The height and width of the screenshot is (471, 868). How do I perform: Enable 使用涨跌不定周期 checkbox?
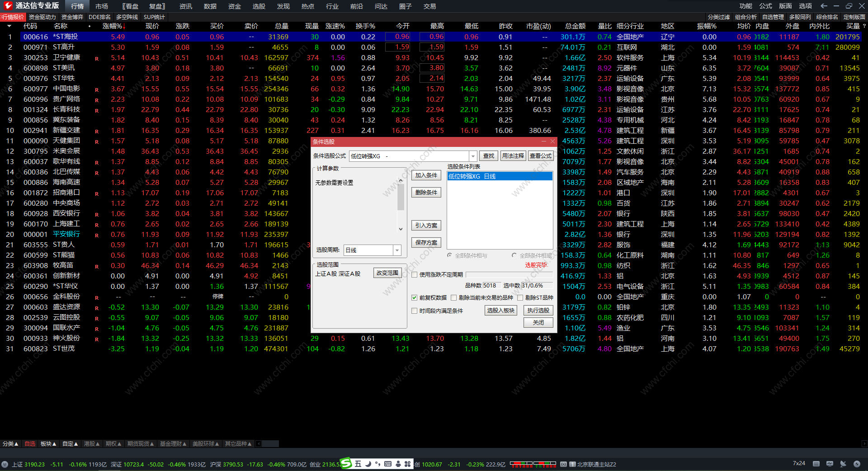pos(414,274)
